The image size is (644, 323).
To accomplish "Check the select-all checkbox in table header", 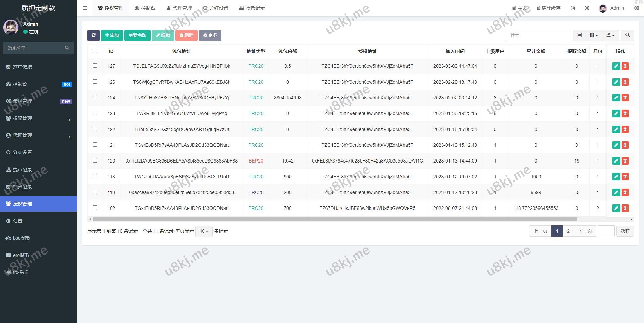I will [95, 51].
